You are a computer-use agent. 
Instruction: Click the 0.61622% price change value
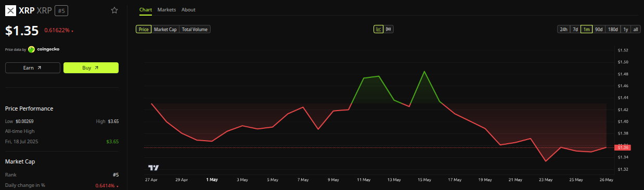57,31
